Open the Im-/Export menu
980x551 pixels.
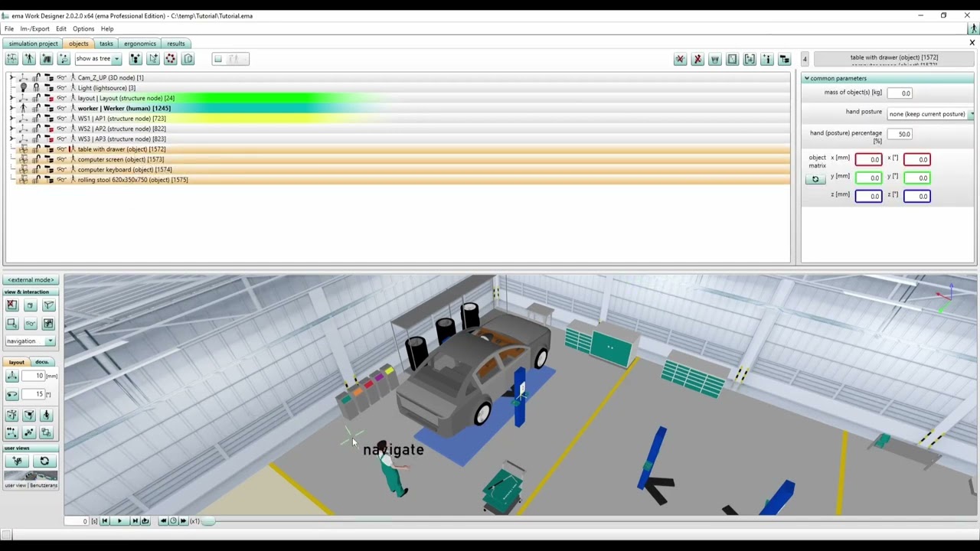click(x=35, y=29)
